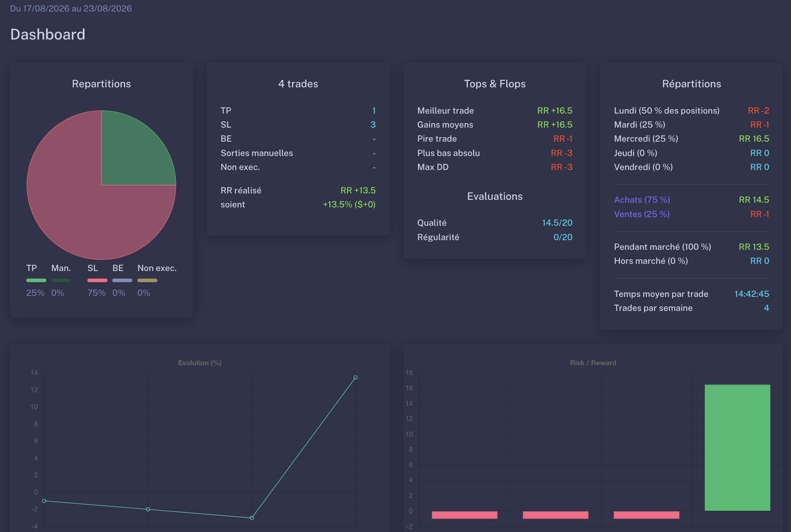This screenshot has height=532, width=791.
Task: Click the "Hors marché (0 %)" label
Action: (x=651, y=261)
